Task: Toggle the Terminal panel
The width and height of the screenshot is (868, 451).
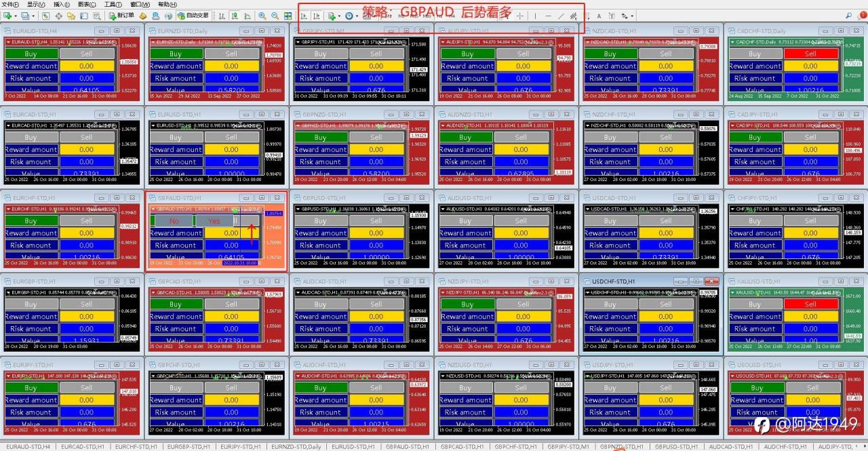Action: click(83, 15)
